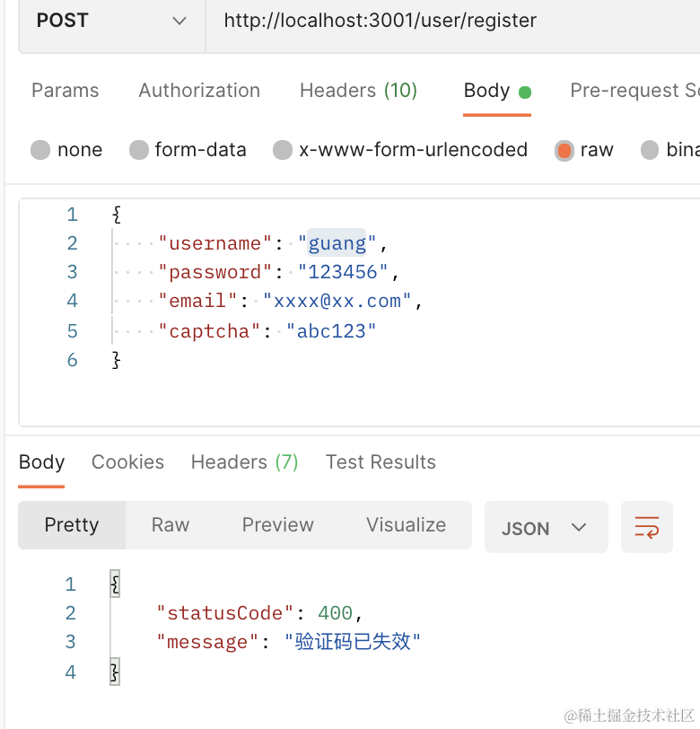View response Headers (7) tab
700x729 pixels.
tap(244, 462)
